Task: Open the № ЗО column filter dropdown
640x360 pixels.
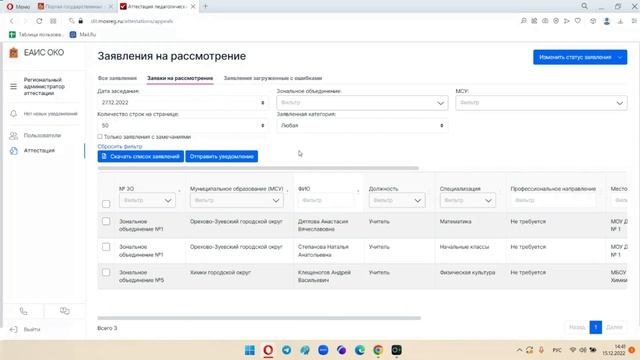Action: pos(147,200)
